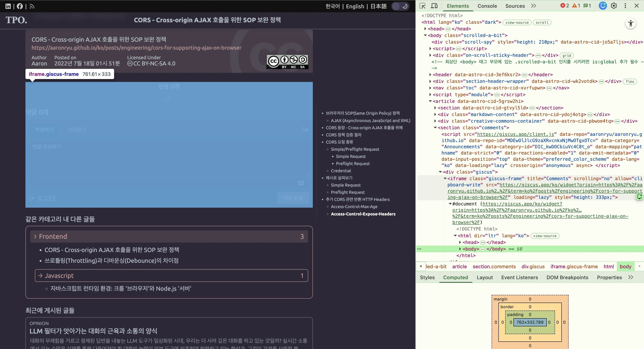Collapse the article element node

coord(430,101)
